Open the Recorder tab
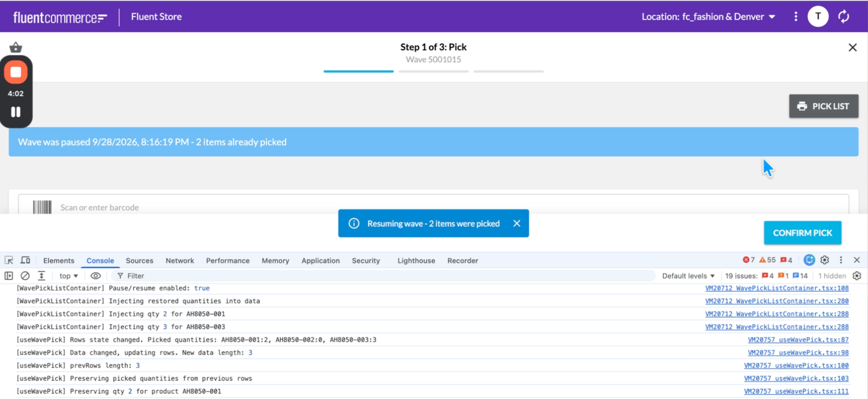868x399 pixels. point(462,260)
